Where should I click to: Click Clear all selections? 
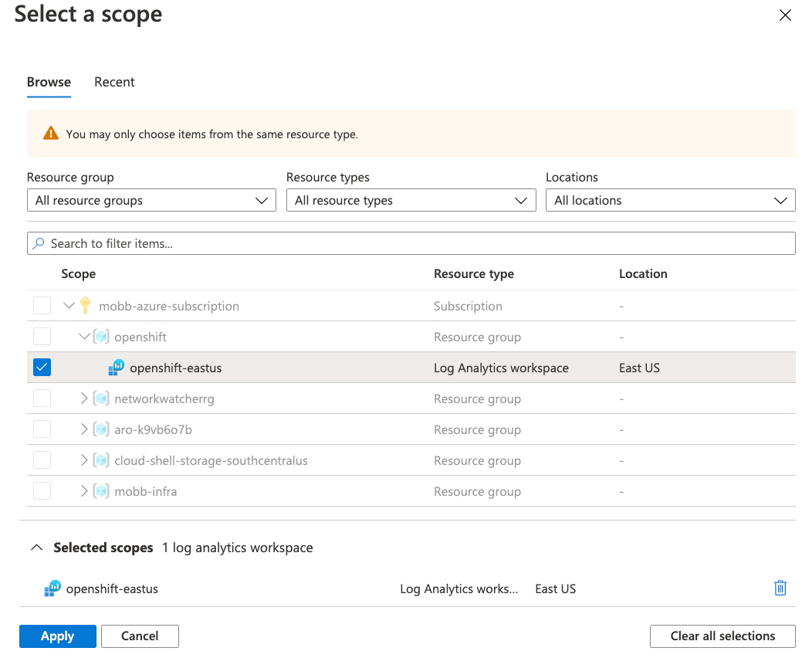coord(722,636)
